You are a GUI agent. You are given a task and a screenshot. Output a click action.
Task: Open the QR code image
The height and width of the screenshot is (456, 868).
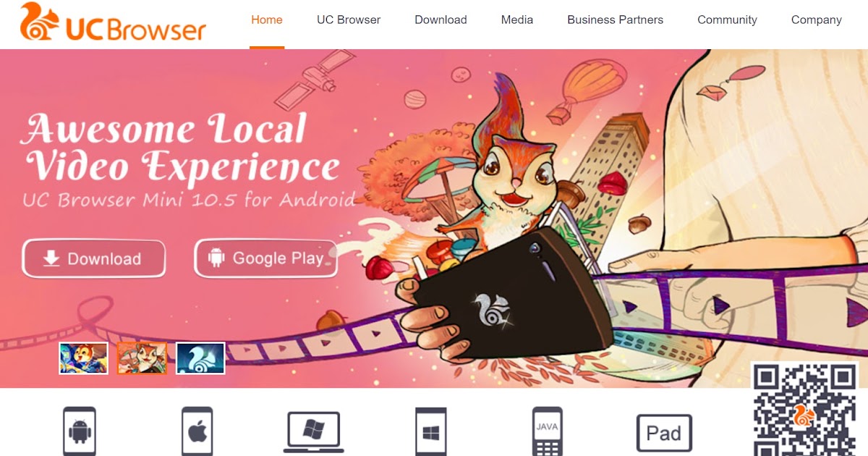pyautogui.click(x=804, y=410)
